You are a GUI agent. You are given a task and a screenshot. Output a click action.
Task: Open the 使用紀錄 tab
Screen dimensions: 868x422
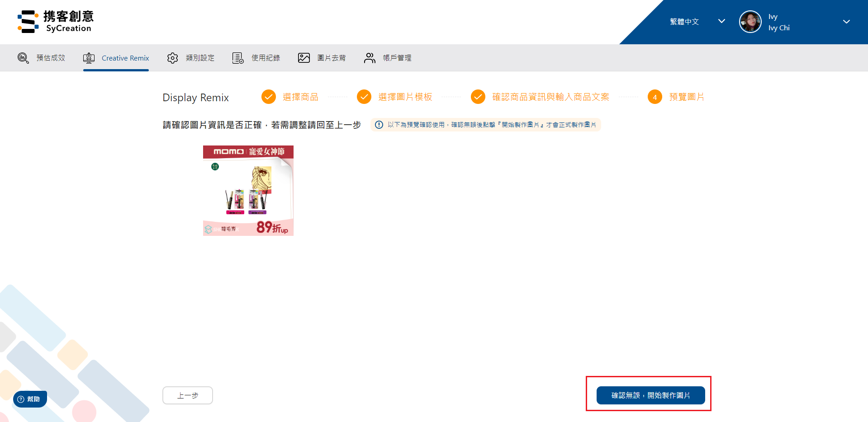[256, 58]
